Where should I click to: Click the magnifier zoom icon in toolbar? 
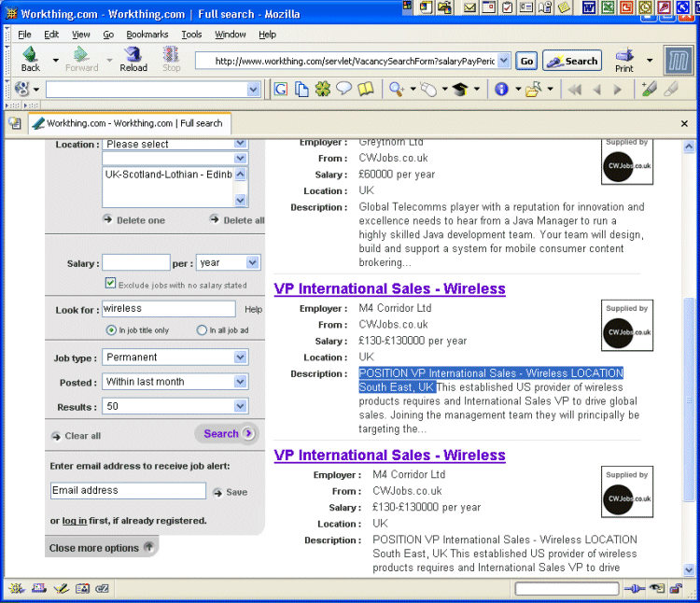(397, 90)
